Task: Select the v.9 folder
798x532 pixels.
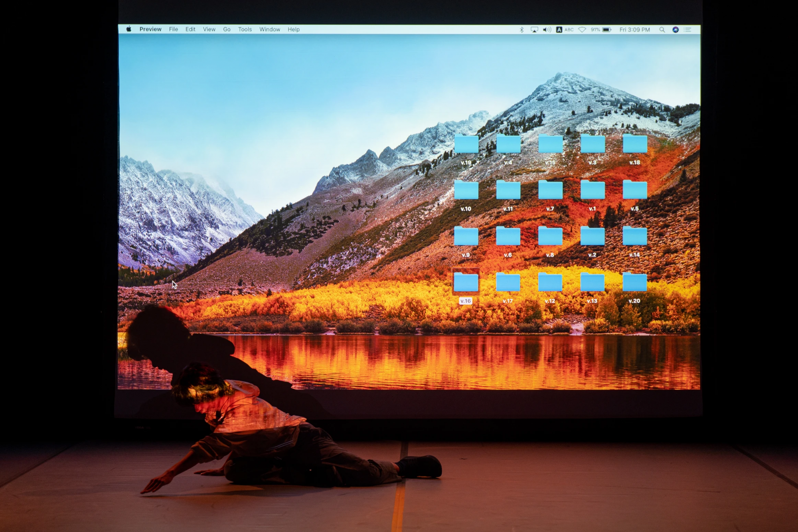Action: coord(466,236)
